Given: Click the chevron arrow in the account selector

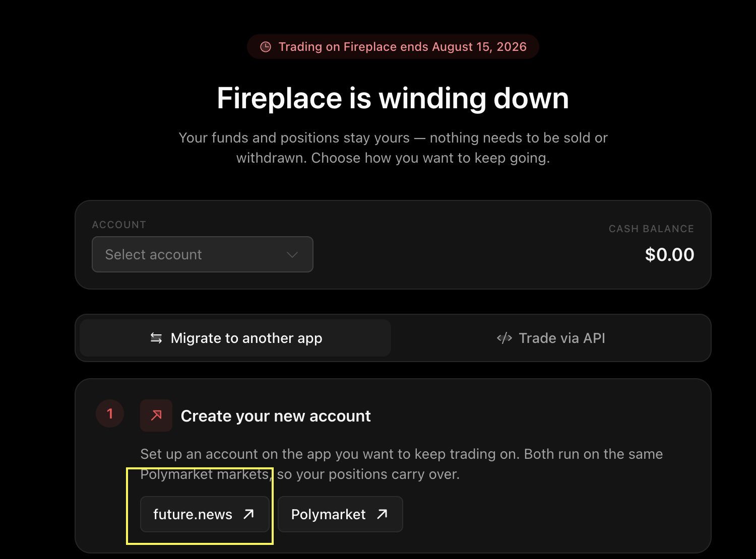Looking at the screenshot, I should tap(292, 255).
